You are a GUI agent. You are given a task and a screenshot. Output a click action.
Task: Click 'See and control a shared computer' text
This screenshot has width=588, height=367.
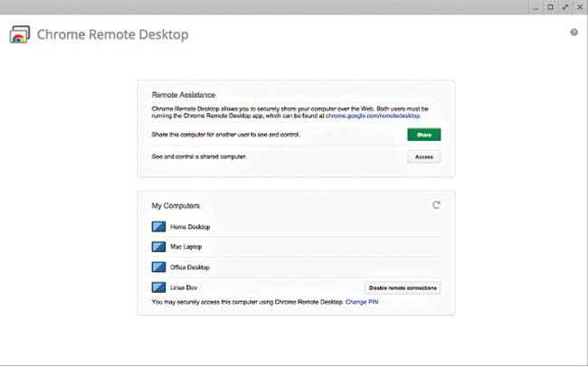click(199, 156)
